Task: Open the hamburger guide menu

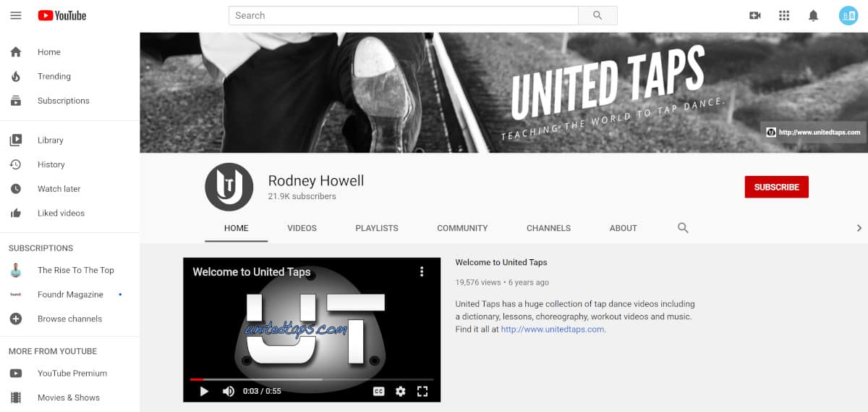Action: [16, 15]
